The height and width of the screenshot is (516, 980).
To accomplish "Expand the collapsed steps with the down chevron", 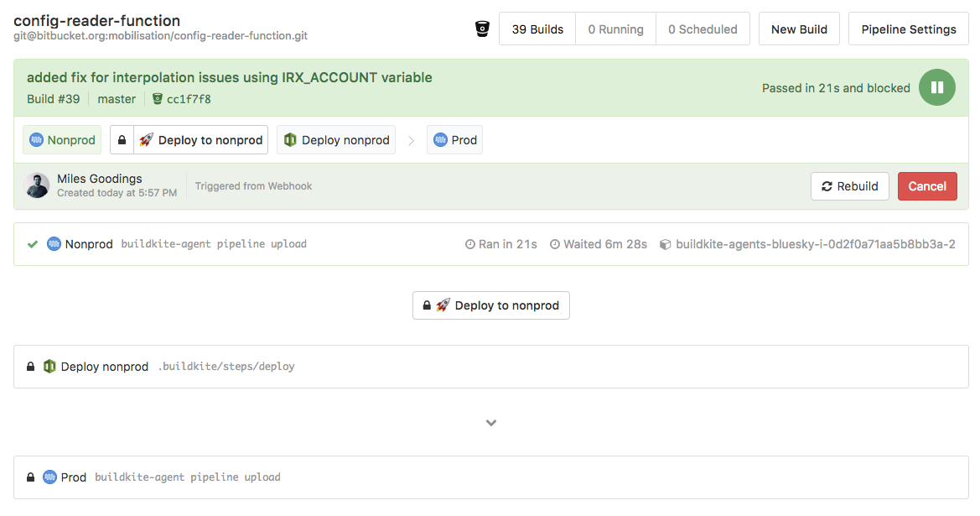I will pyautogui.click(x=490, y=423).
